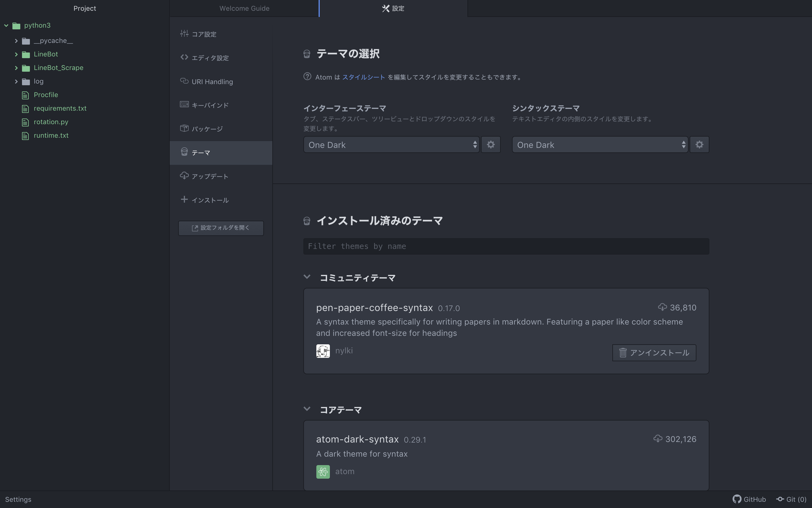Click the Project panel header

85,8
